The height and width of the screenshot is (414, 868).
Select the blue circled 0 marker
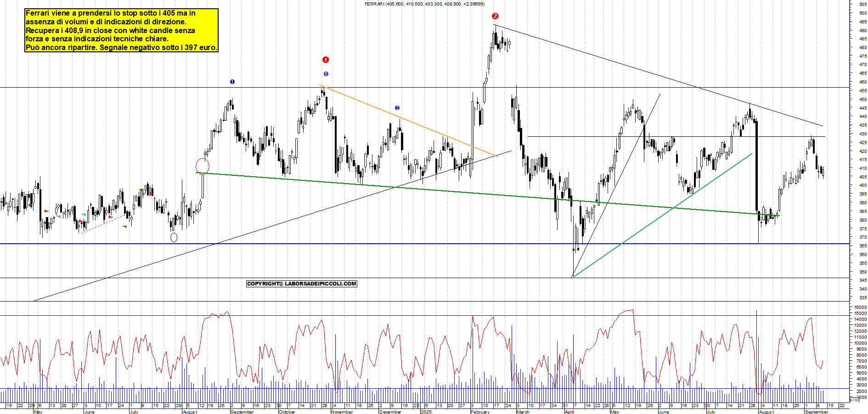326,74
